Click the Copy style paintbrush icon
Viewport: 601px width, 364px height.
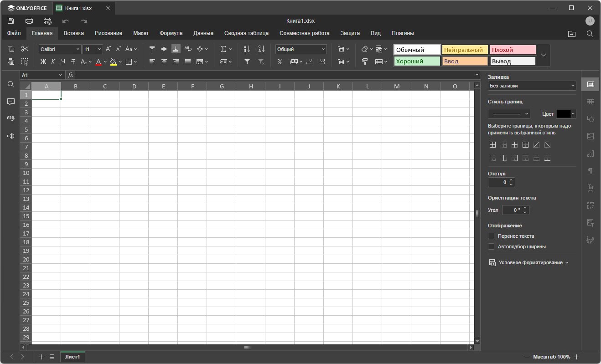365,62
